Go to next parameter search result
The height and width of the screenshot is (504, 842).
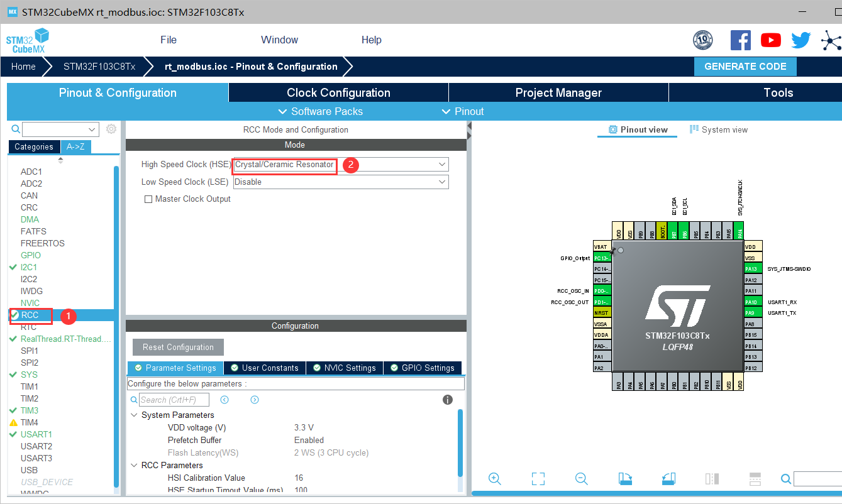(x=255, y=400)
